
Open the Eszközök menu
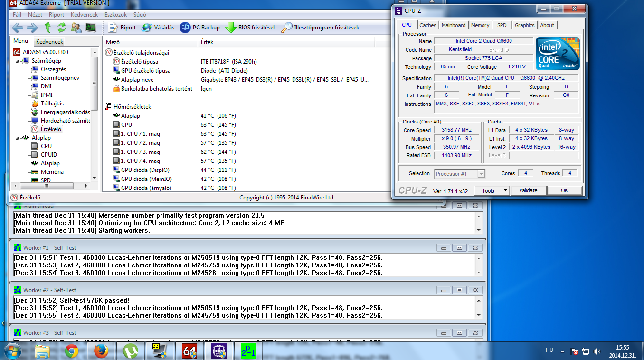coord(115,15)
